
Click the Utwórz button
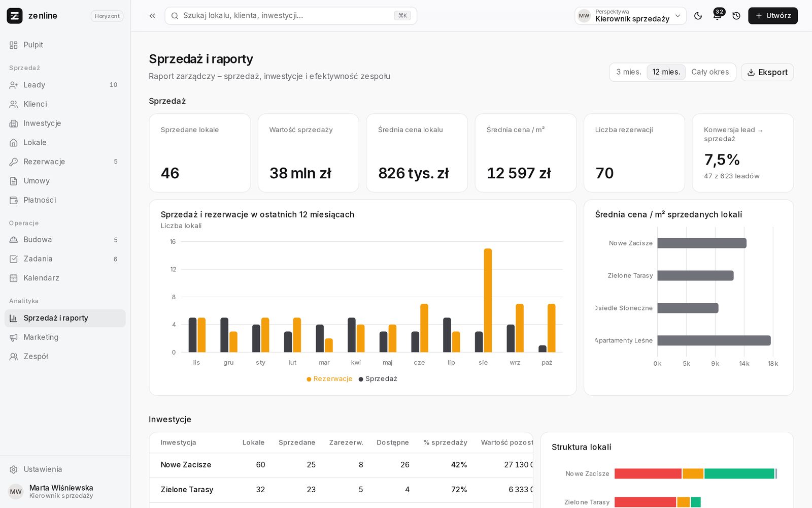[773, 16]
